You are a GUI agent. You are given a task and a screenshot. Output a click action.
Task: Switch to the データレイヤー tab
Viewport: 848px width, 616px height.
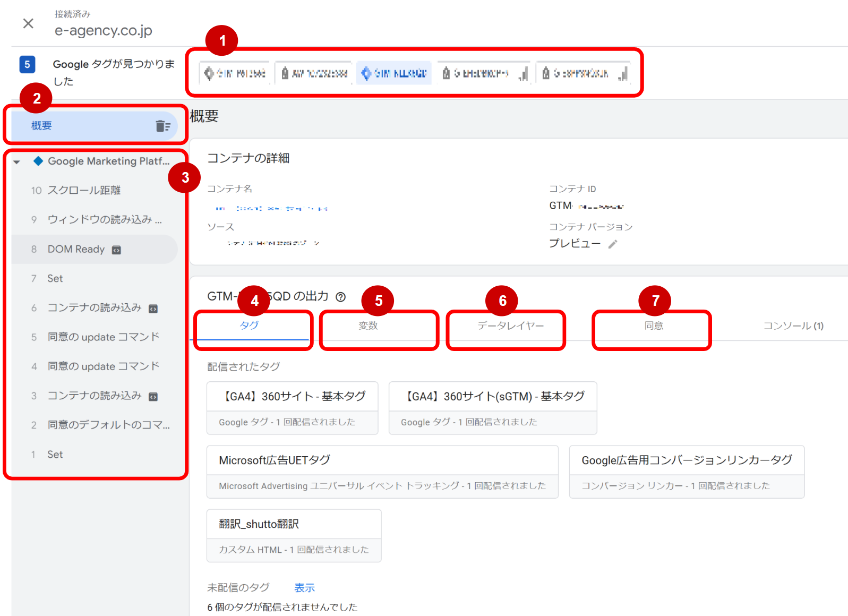[x=510, y=326]
